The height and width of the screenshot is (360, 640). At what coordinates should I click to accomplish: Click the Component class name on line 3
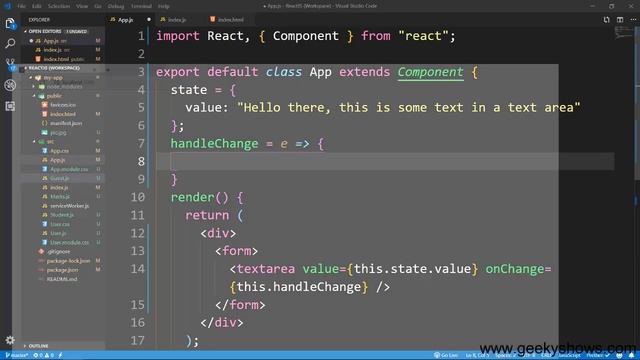point(430,72)
